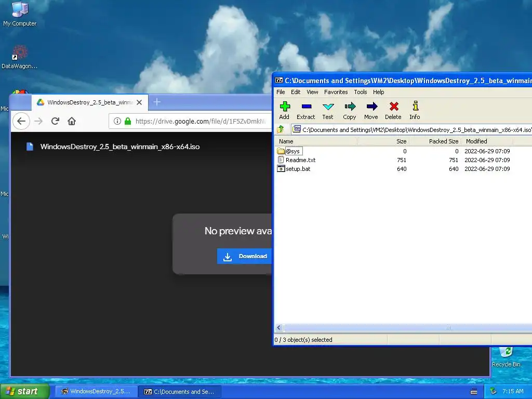Show site information icon in address bar
This screenshot has width=532, height=399.
point(117,121)
